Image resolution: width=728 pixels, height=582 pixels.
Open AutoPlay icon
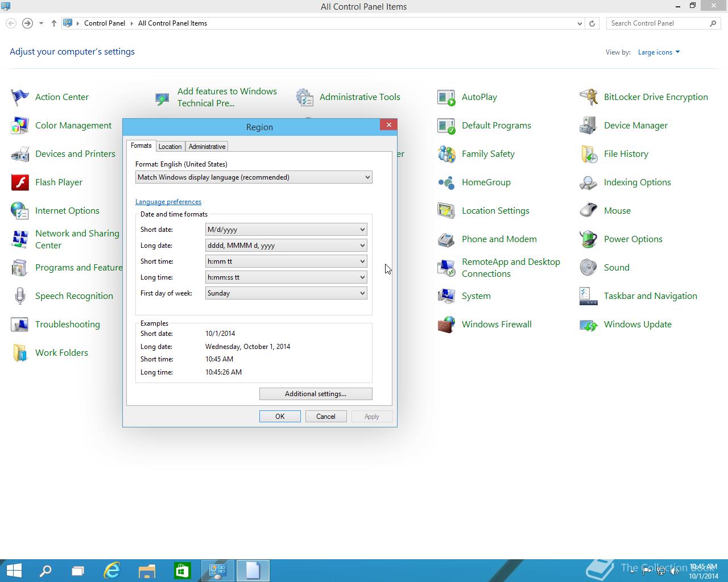[x=446, y=97]
